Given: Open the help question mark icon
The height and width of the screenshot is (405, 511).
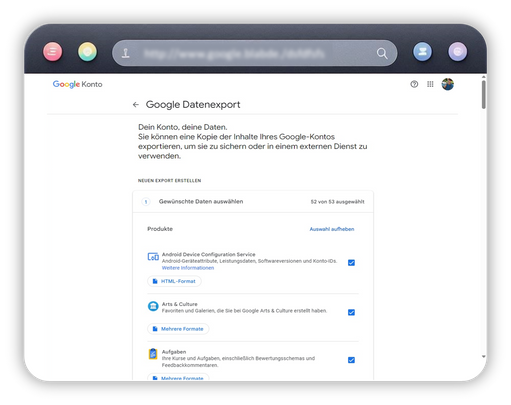Looking at the screenshot, I should [x=414, y=84].
